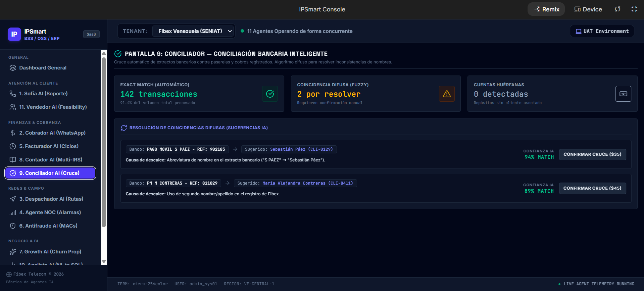The width and height of the screenshot is (644, 291).
Task: Click REGION: VE-CENTRAL-1 in status bar
Action: [x=249, y=284]
